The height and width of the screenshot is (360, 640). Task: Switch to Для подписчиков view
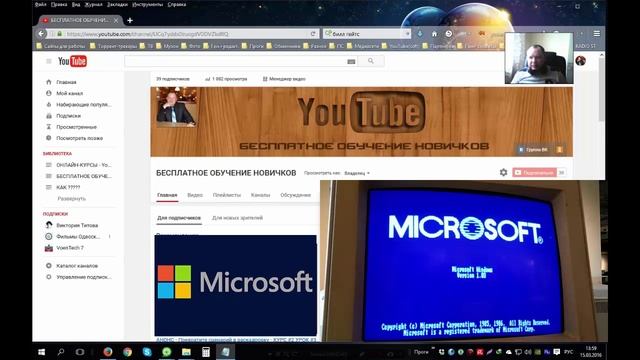[x=179, y=218]
